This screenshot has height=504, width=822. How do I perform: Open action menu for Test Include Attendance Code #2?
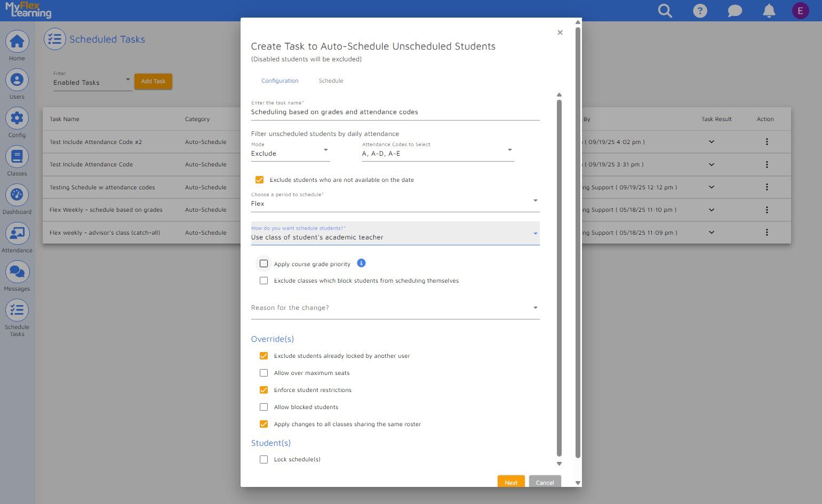pyautogui.click(x=767, y=142)
